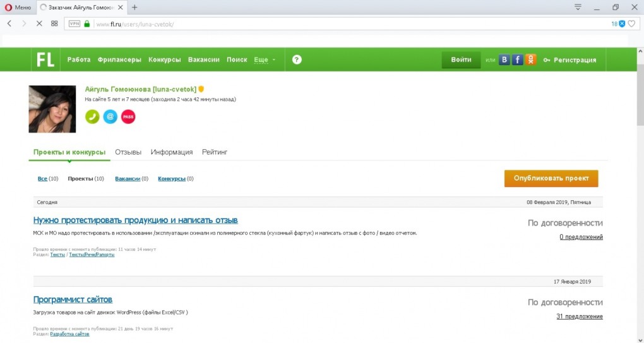
Task: Open 0 предложений link
Action: pos(581,237)
